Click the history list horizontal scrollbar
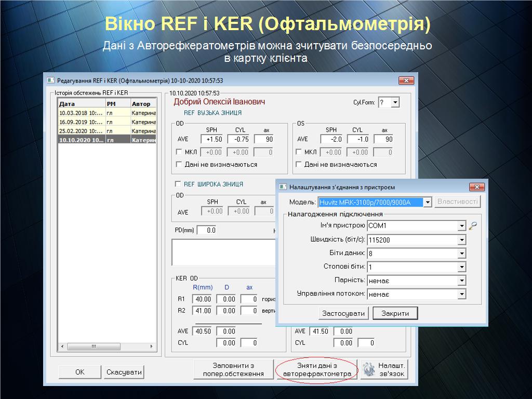The image size is (532, 399). (107, 347)
